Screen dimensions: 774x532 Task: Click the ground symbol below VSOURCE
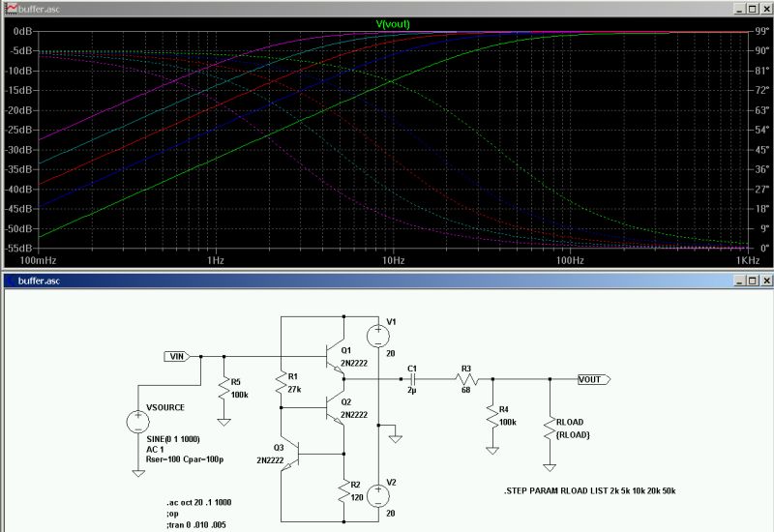[x=138, y=473]
